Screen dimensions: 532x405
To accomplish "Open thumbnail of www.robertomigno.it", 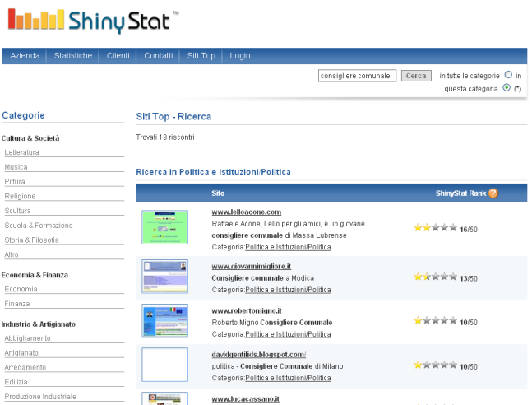I will [165, 321].
